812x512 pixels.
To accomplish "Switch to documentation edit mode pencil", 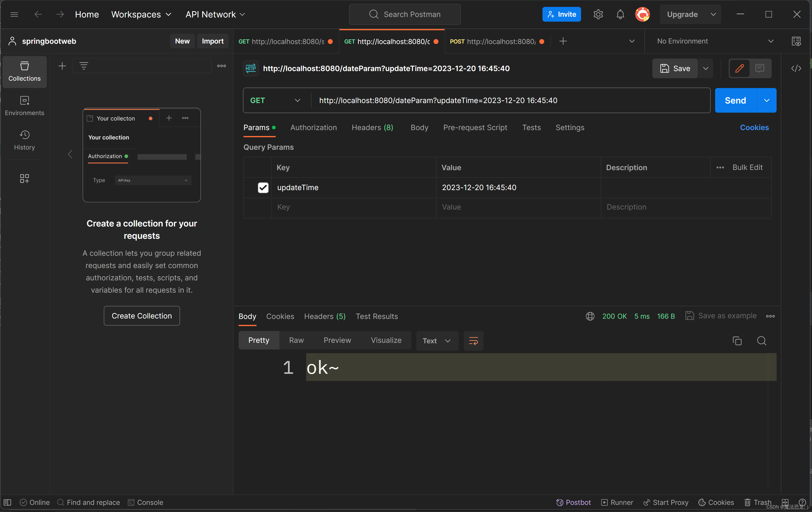I will 739,68.
